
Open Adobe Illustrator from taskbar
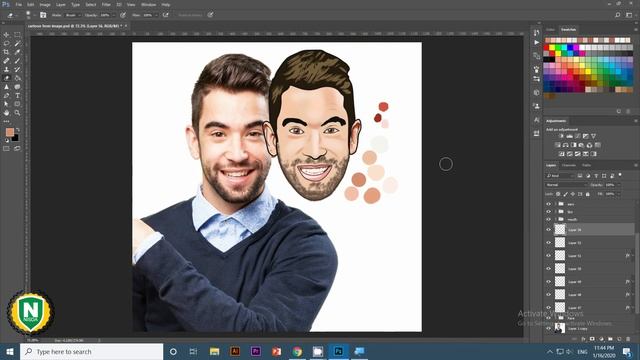point(235,351)
